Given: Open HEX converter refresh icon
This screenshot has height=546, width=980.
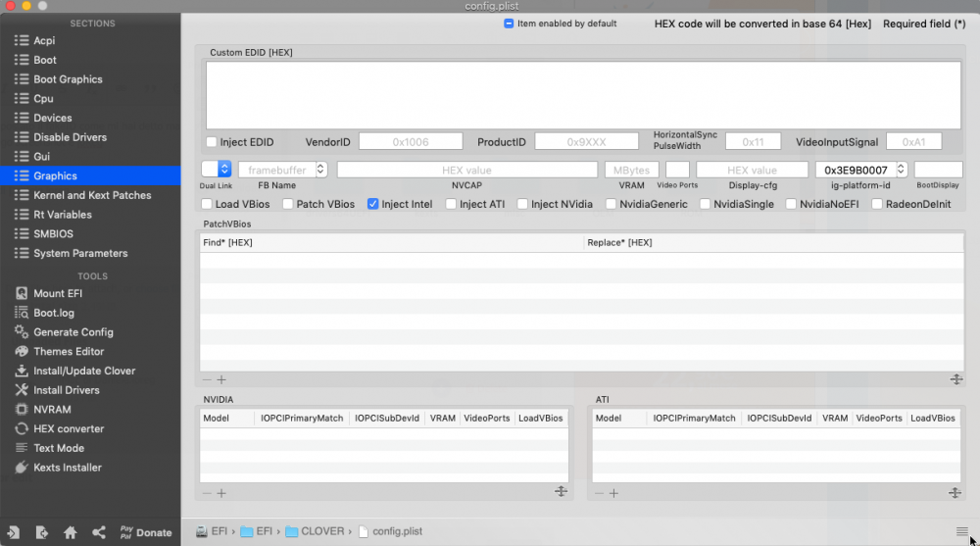Looking at the screenshot, I should (22, 429).
